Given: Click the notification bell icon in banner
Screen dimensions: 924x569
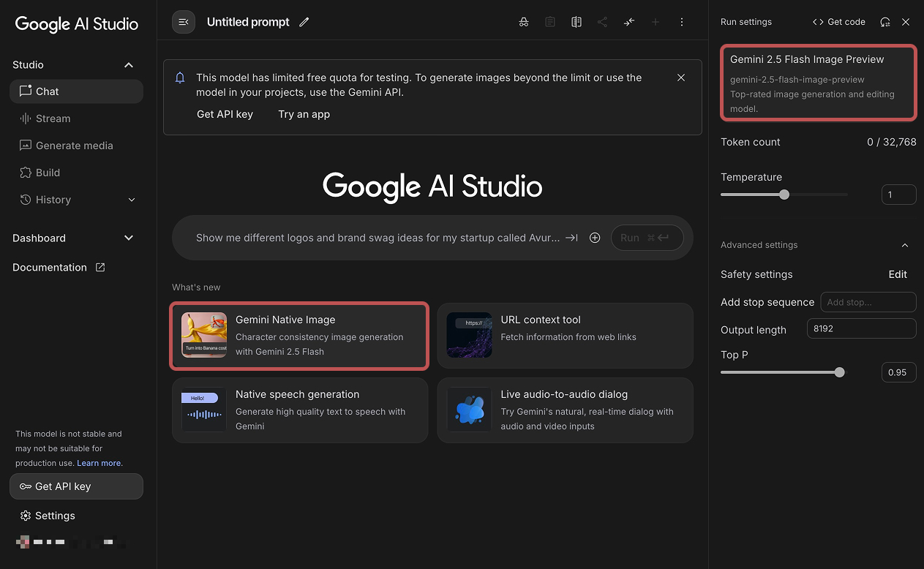Looking at the screenshot, I should (180, 78).
